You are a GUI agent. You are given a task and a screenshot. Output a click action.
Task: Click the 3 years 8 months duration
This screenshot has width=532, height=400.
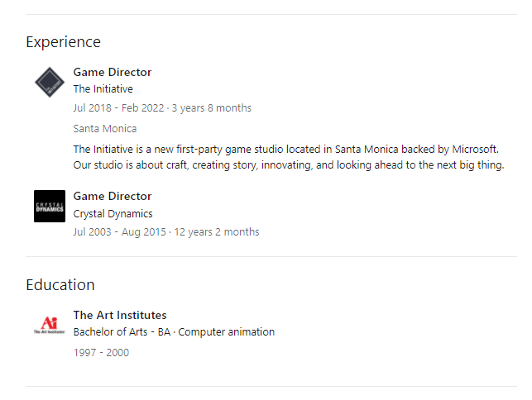pos(211,108)
